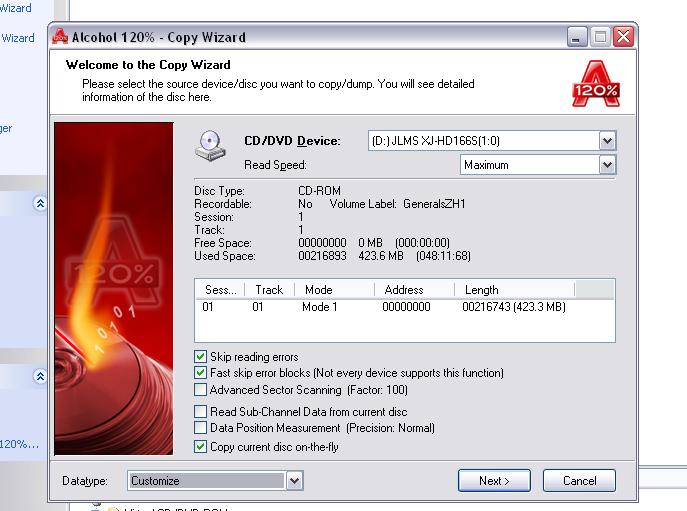Screen dimensions: 687x511
Task: Collapse the lower sidebar panel chevron
Action: coord(40,376)
